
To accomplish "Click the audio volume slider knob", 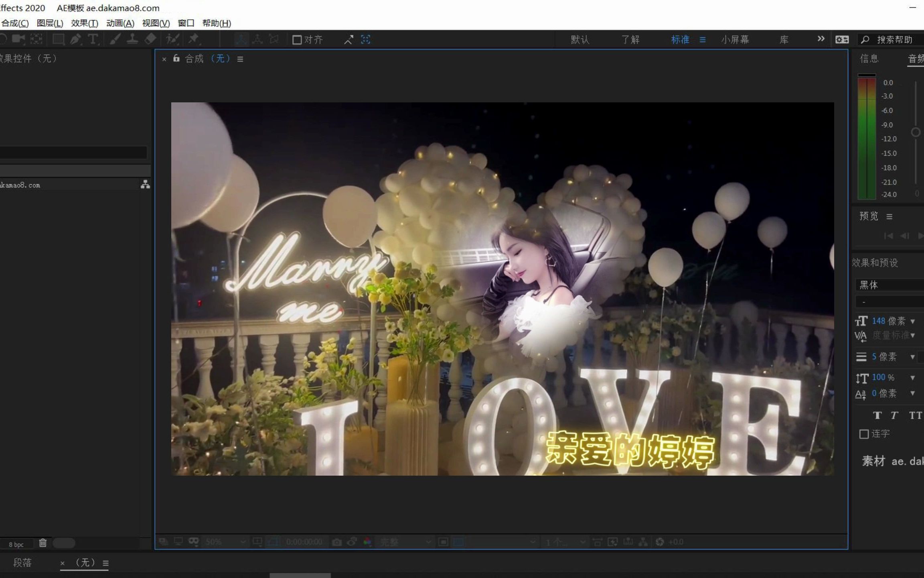I will [x=916, y=132].
